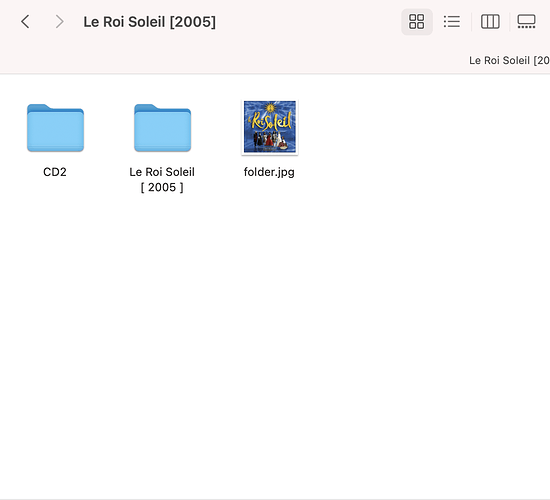The image size is (550, 500).
Task: Click the CD2 folder name label
Action: (55, 172)
